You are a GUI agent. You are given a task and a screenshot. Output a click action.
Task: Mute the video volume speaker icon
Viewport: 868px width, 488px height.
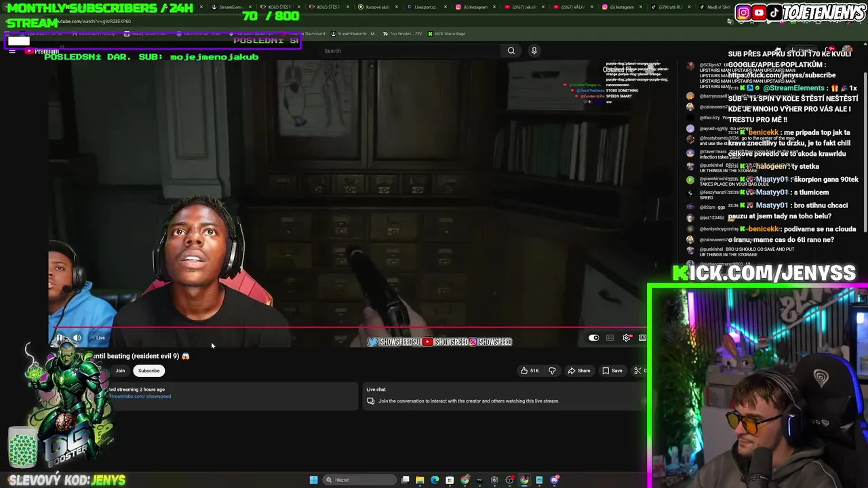[77, 338]
